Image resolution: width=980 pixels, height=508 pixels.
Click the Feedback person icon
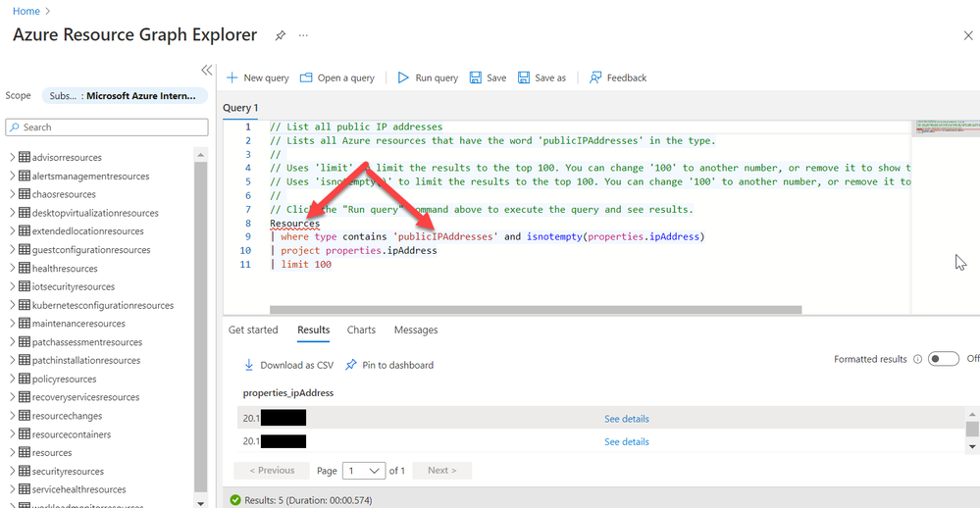click(595, 77)
